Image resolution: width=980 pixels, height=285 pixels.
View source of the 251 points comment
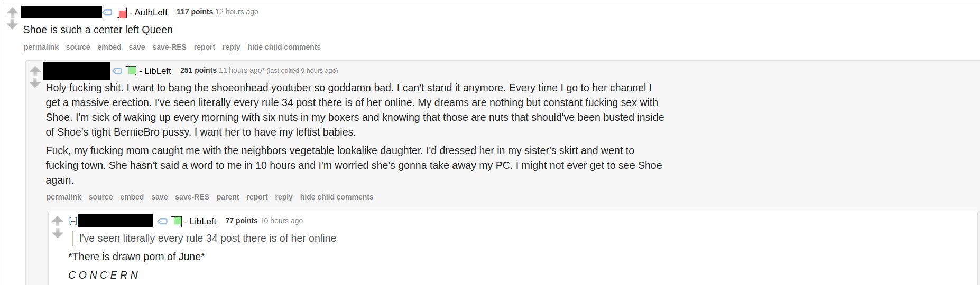[x=100, y=197]
